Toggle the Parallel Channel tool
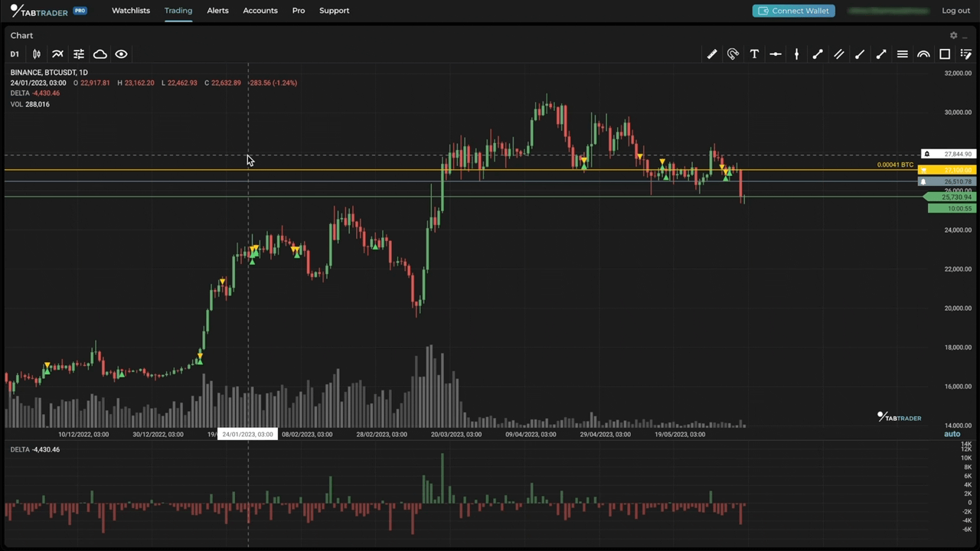The width and height of the screenshot is (980, 551). 838,54
